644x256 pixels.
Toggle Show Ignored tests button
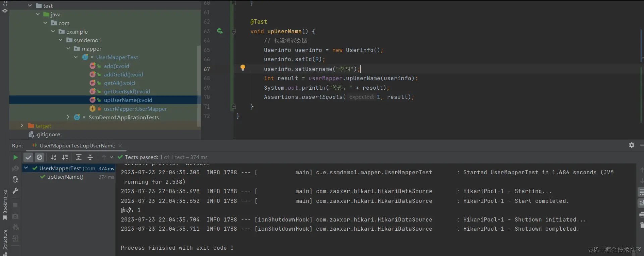[39, 157]
